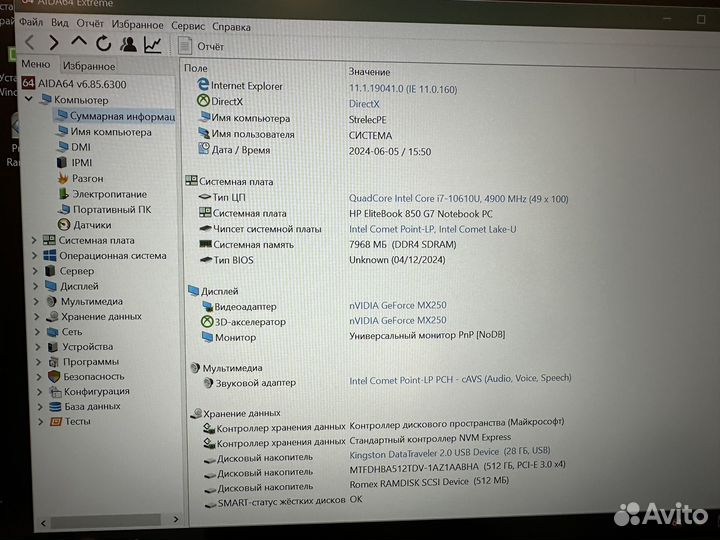Click Дата / Время clock icon
The height and width of the screenshot is (540, 720).
(x=204, y=148)
